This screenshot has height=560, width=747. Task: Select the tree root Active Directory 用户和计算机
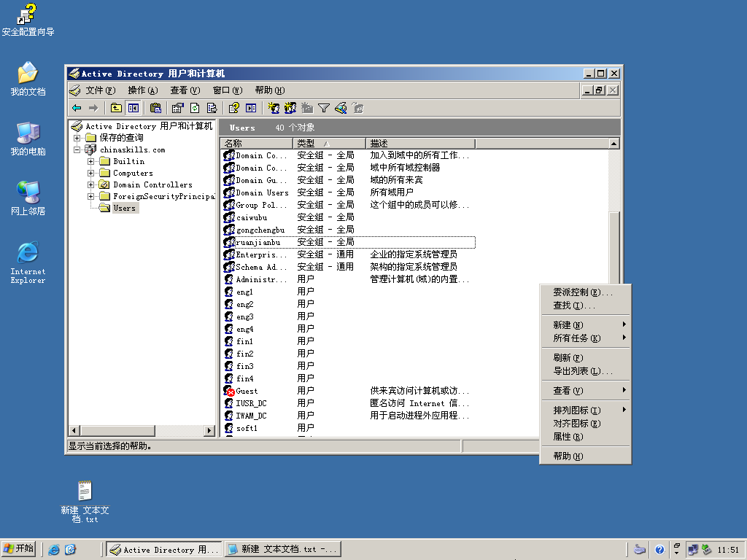tap(149, 126)
